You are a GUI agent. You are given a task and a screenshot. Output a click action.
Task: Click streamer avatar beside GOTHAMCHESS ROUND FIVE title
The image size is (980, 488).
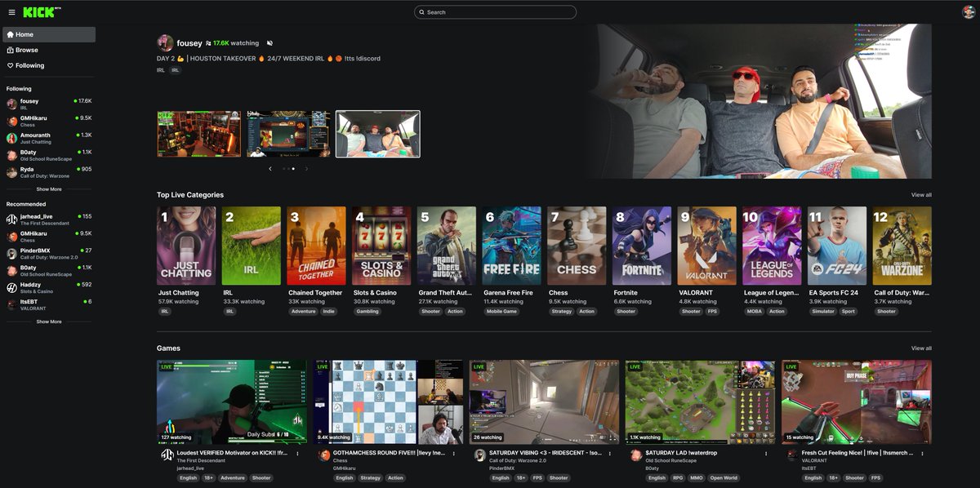(x=323, y=455)
